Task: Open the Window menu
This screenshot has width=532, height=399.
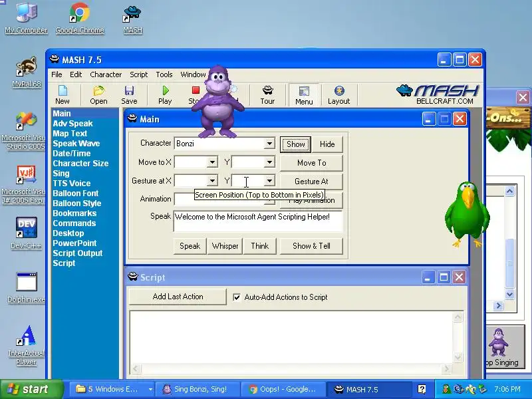Action: [193, 74]
